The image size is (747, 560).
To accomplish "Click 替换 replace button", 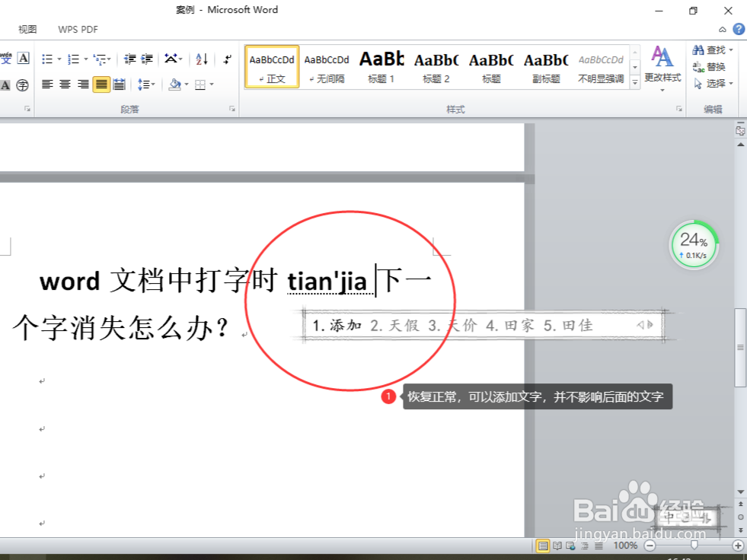I will [709, 67].
